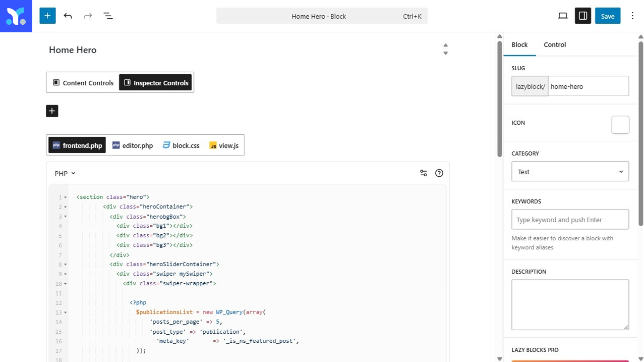Click the block icon picker swatch

click(x=620, y=125)
